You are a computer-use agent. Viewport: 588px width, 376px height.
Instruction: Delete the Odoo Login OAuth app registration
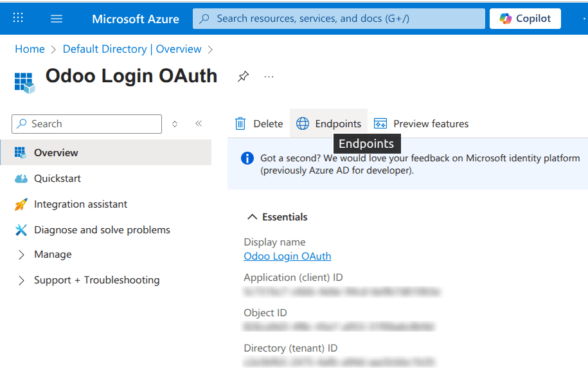pos(259,123)
